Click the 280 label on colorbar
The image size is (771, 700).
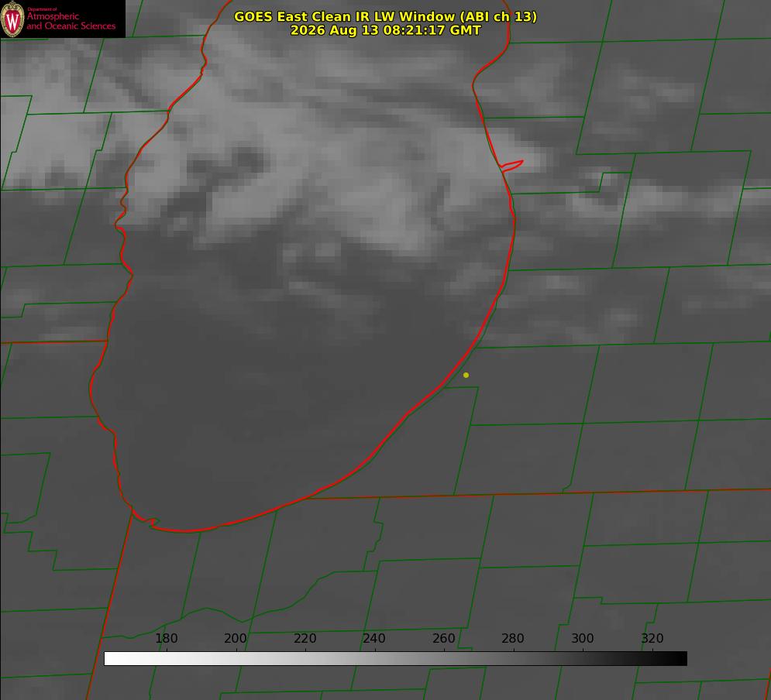[x=513, y=638]
